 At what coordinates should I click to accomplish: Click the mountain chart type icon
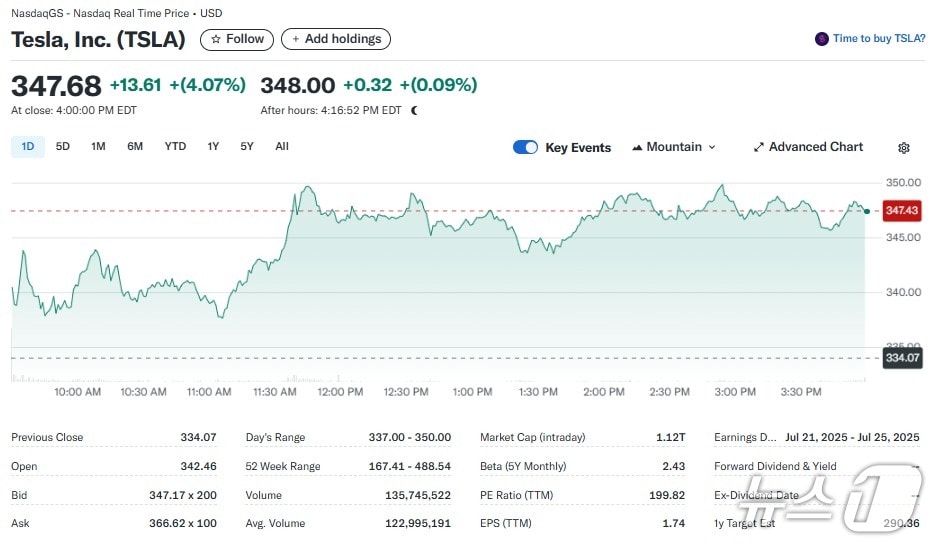[x=637, y=148]
